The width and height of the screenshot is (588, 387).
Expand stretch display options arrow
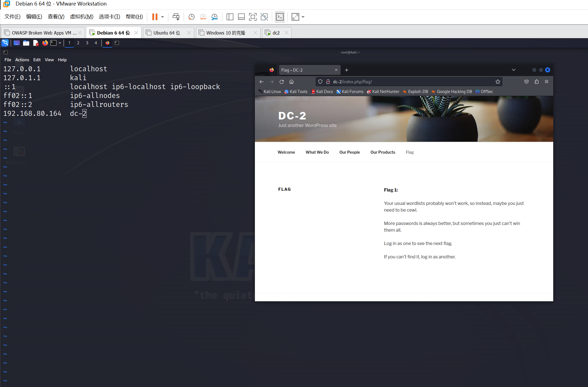303,17
